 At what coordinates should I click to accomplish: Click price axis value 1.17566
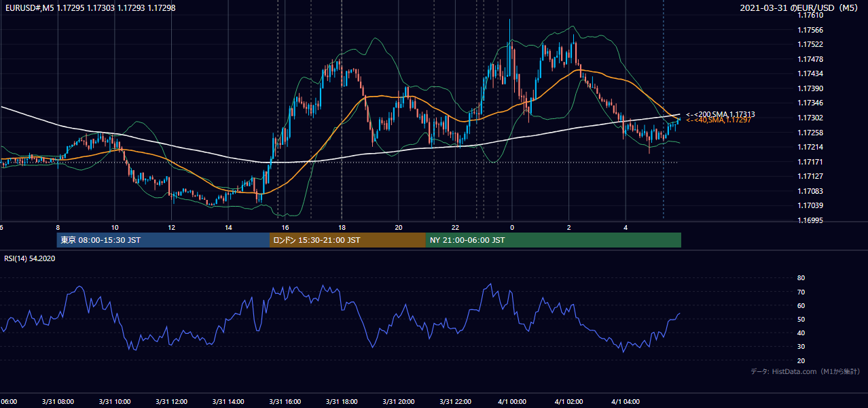point(810,30)
